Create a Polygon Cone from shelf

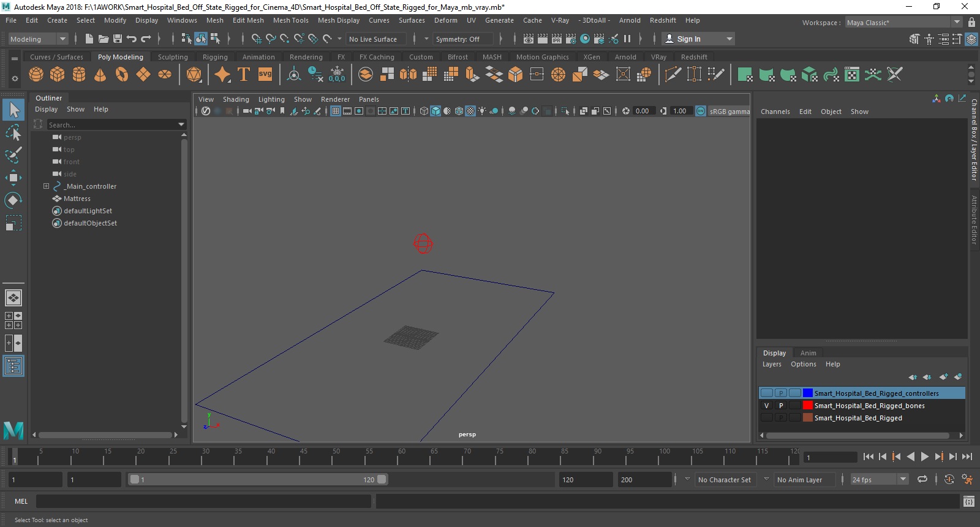[x=100, y=75]
